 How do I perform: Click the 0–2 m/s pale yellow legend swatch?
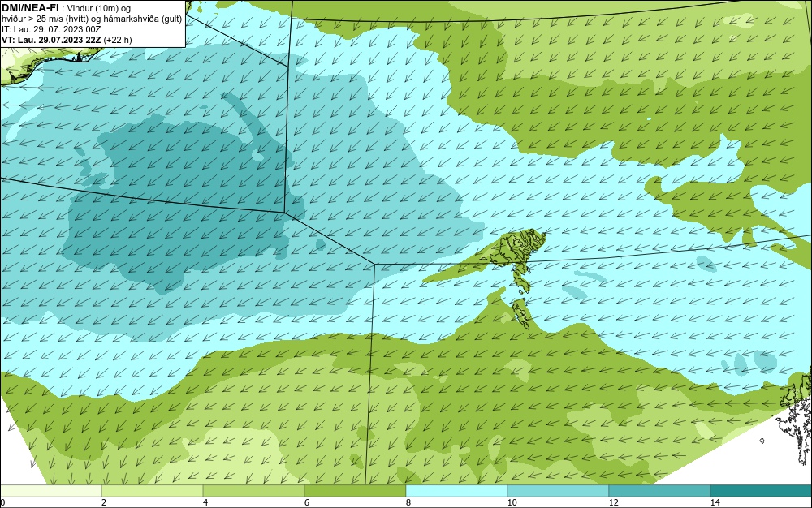(x=50, y=491)
